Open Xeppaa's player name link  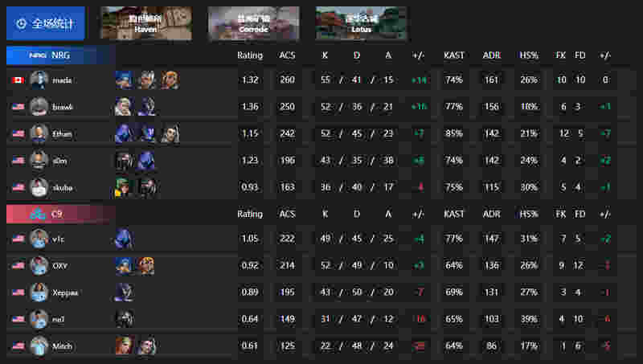(65, 292)
